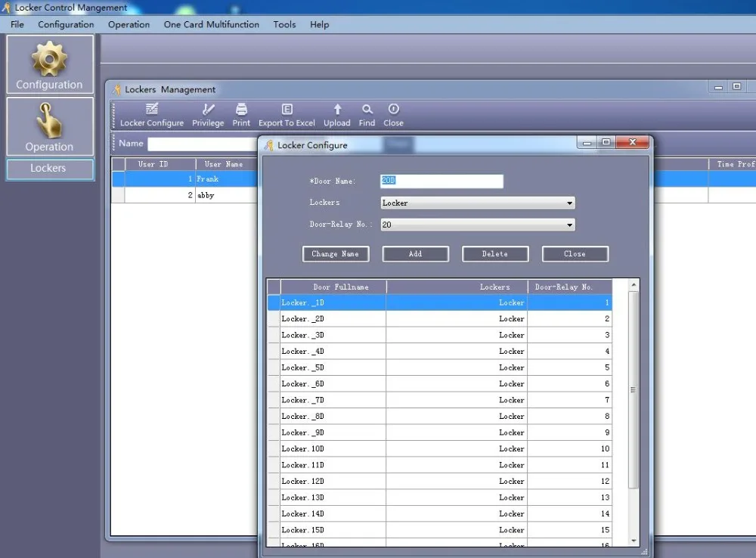Select the Lockers sidebar button
The image size is (756, 558).
coord(50,169)
